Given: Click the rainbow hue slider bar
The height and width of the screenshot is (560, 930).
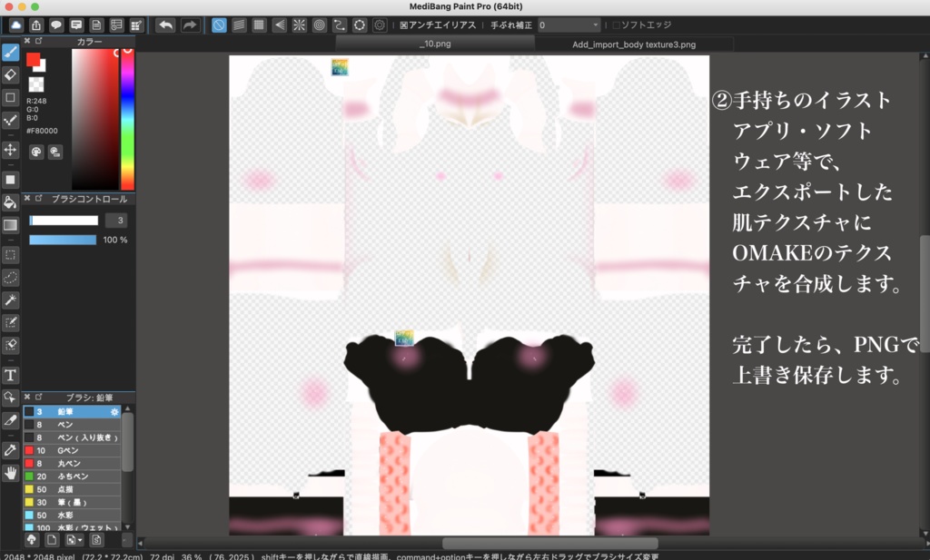Looking at the screenshot, I should click(127, 119).
